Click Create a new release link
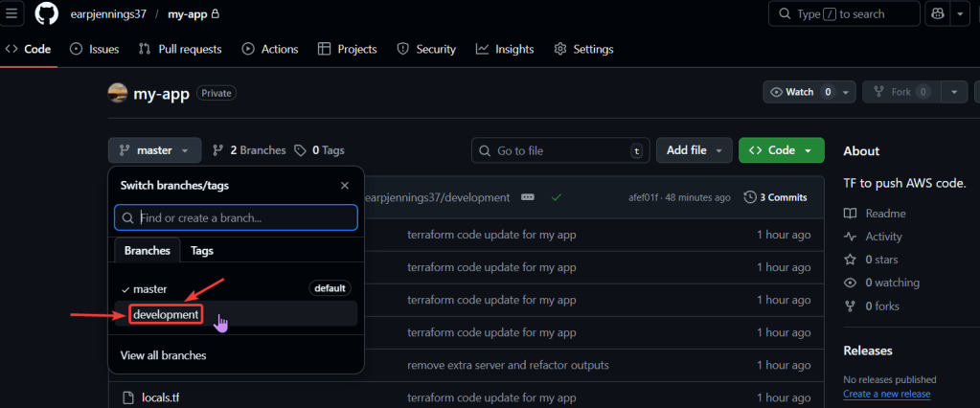Image resolution: width=980 pixels, height=408 pixels. [886, 395]
